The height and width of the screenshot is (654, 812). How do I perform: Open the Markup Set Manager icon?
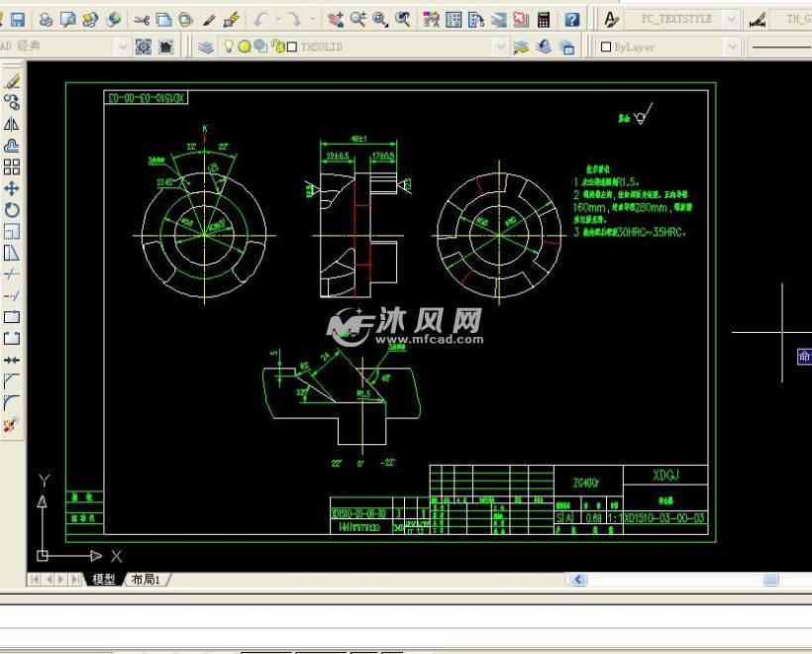(x=521, y=20)
